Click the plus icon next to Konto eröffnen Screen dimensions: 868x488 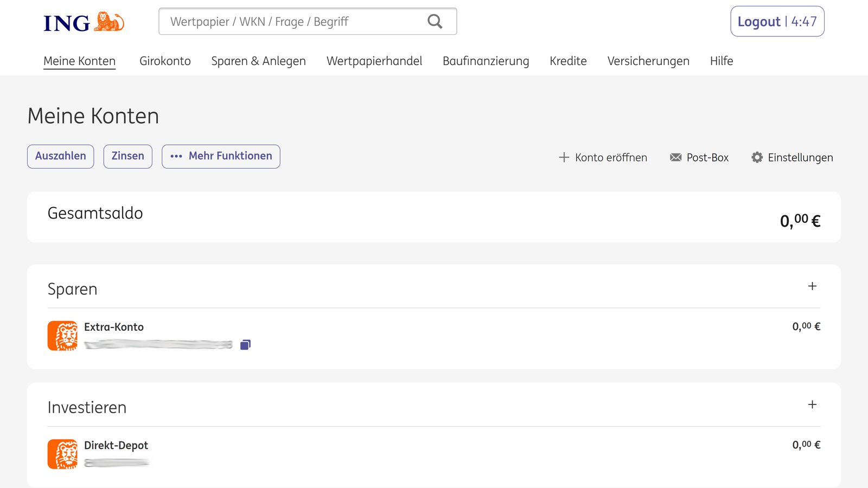(564, 157)
